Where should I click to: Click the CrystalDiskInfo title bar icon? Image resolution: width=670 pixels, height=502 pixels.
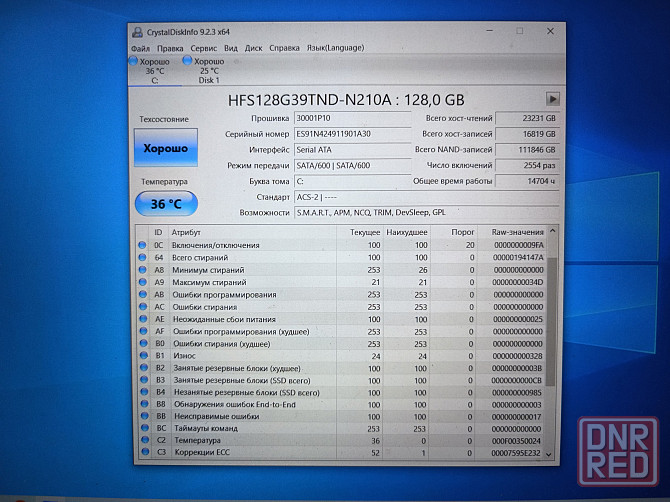coord(137,32)
